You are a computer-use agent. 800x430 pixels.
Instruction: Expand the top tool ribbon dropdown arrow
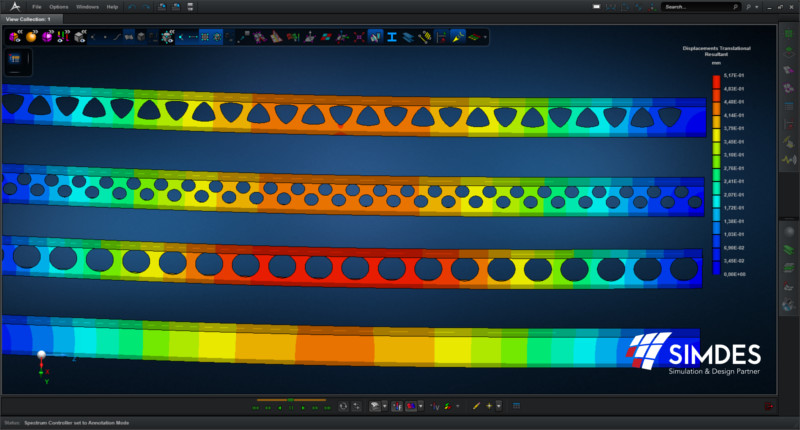click(485, 37)
